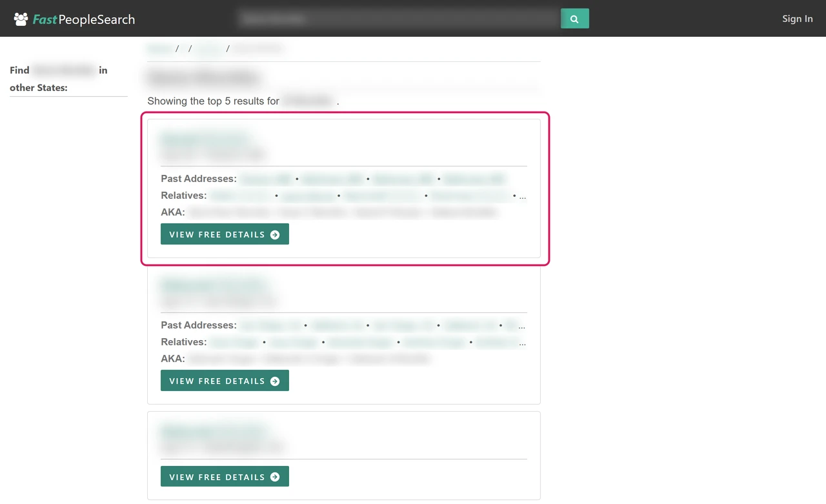Click 'Past Addresses:' label in first result
Image resolution: width=826 pixels, height=504 pixels.
199,179
